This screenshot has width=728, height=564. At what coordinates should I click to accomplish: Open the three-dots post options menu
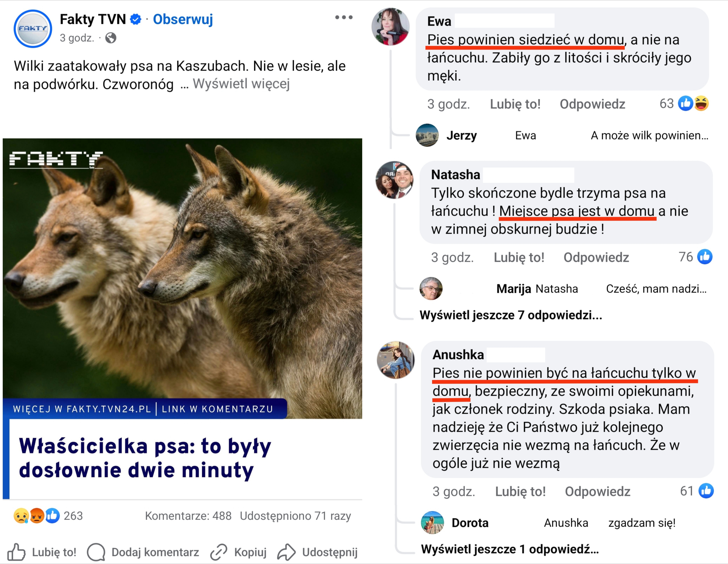(x=344, y=17)
